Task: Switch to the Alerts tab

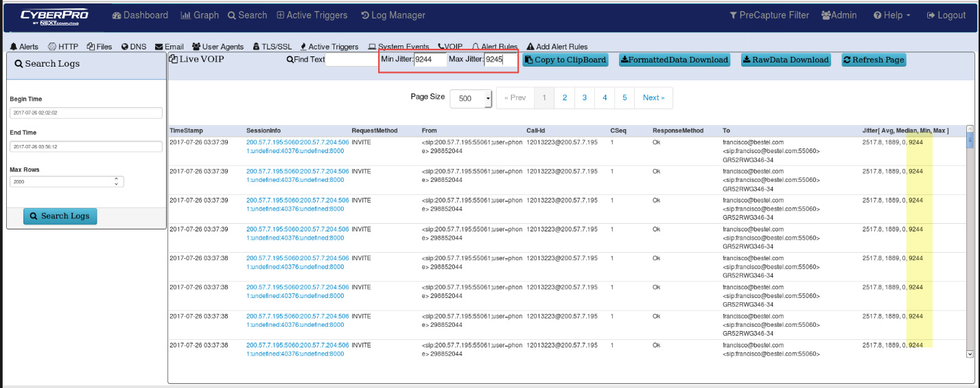Action: (24, 47)
